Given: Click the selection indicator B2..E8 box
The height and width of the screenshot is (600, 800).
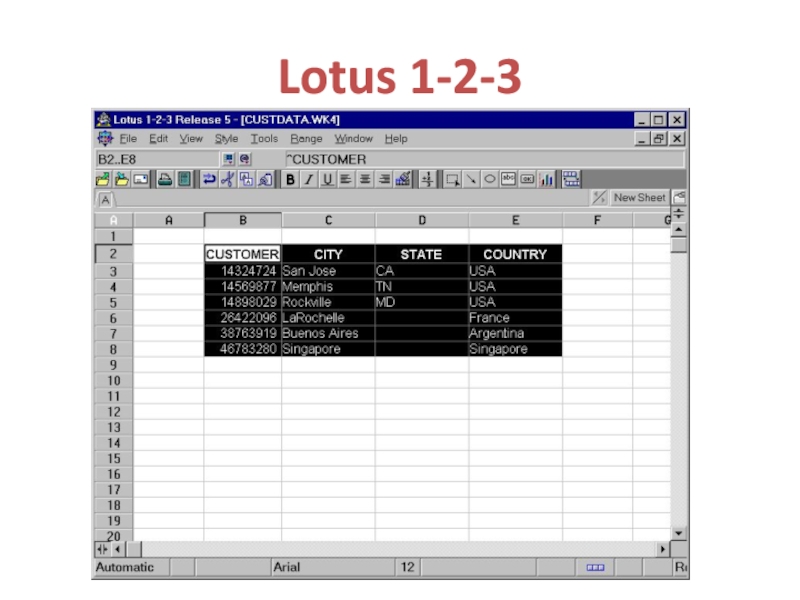Looking at the screenshot, I should [x=157, y=159].
